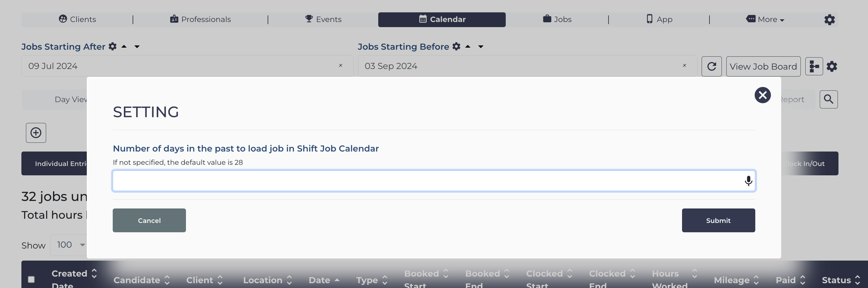Click down arrow beside Jobs Starting After
Screen dimensions: 868x288
point(137,46)
